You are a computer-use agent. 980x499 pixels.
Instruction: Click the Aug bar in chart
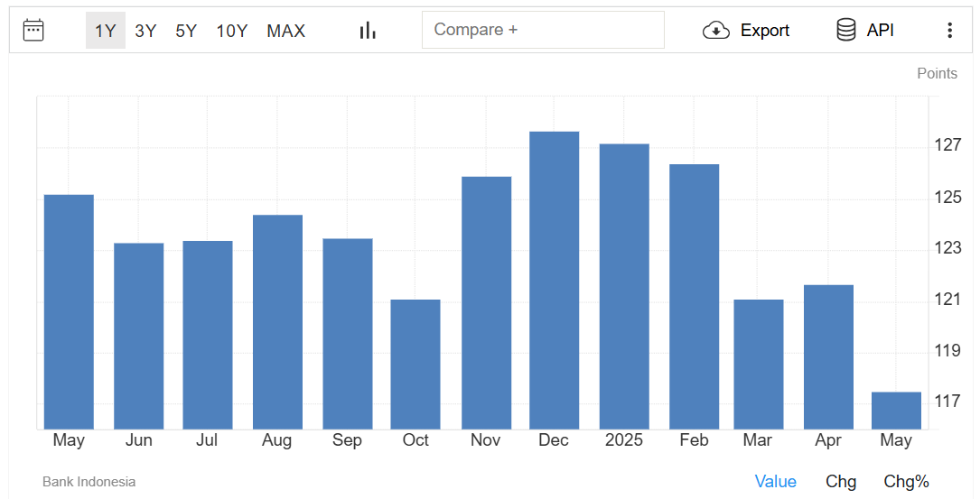tap(277, 321)
